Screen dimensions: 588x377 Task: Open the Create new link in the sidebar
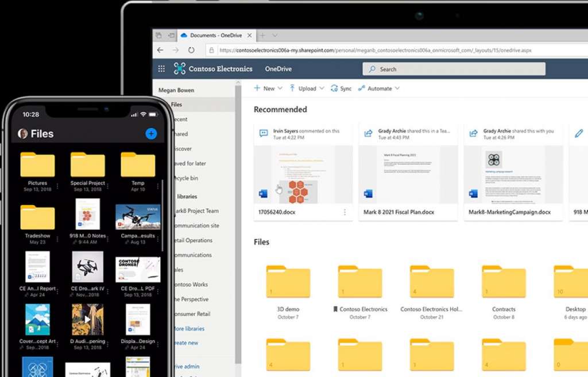click(x=189, y=343)
